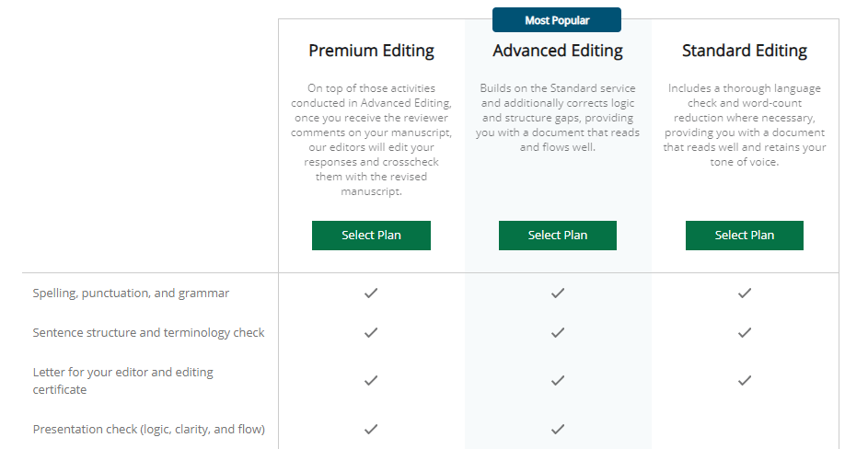Click the Standard Editing plan title

[745, 51]
